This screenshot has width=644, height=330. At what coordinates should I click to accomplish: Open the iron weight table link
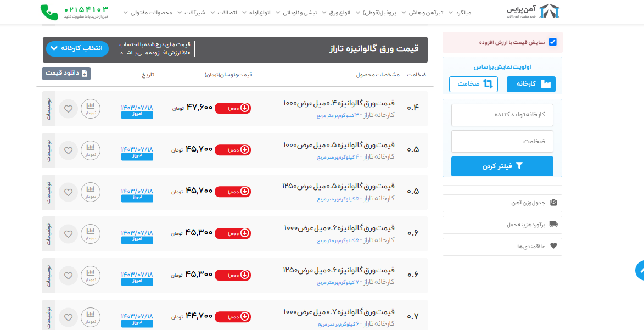click(502, 203)
